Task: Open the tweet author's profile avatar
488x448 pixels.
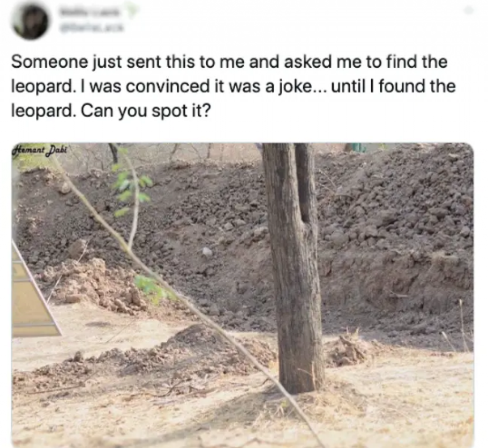Action: pyautogui.click(x=30, y=21)
